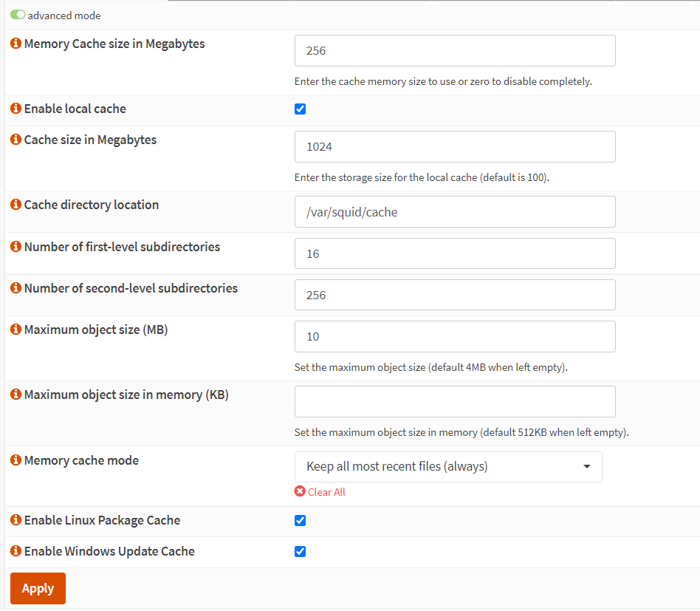Open the Memory cache mode dropdown
Image resolution: width=700 pixels, height=611 pixels.
447,467
